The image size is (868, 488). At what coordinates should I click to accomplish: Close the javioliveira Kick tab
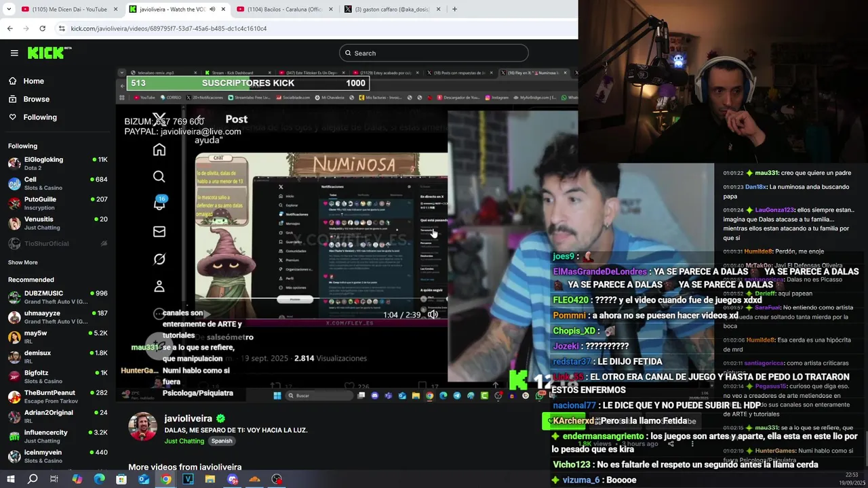223,9
